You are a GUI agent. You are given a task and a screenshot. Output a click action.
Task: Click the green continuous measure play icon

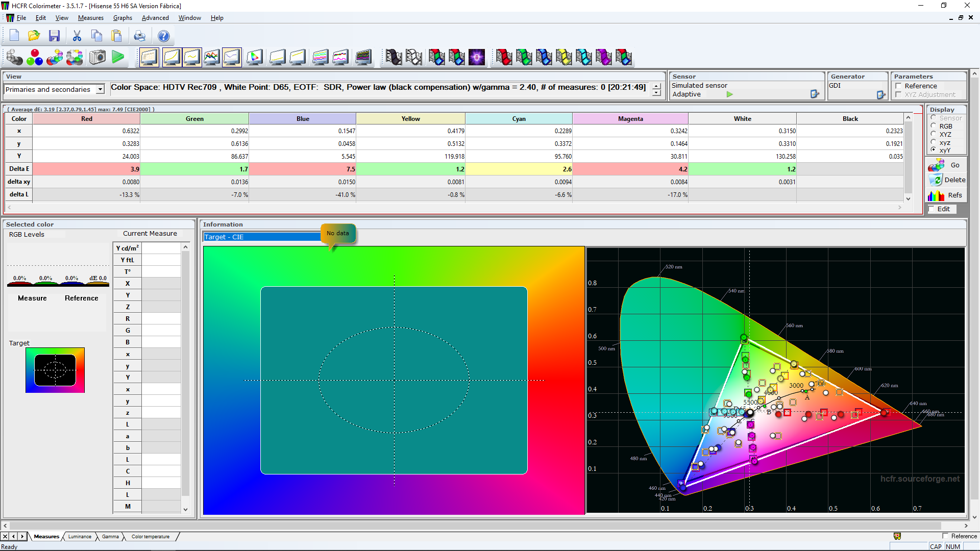[118, 57]
